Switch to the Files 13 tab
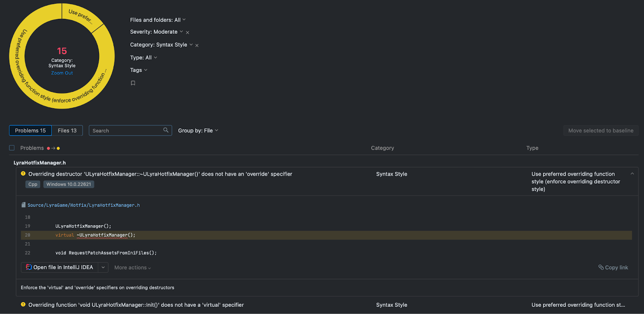The width and height of the screenshot is (644, 314). pos(67,130)
